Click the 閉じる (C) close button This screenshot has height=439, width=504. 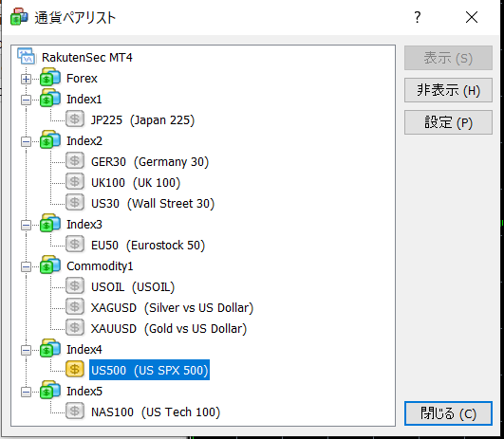click(x=448, y=413)
